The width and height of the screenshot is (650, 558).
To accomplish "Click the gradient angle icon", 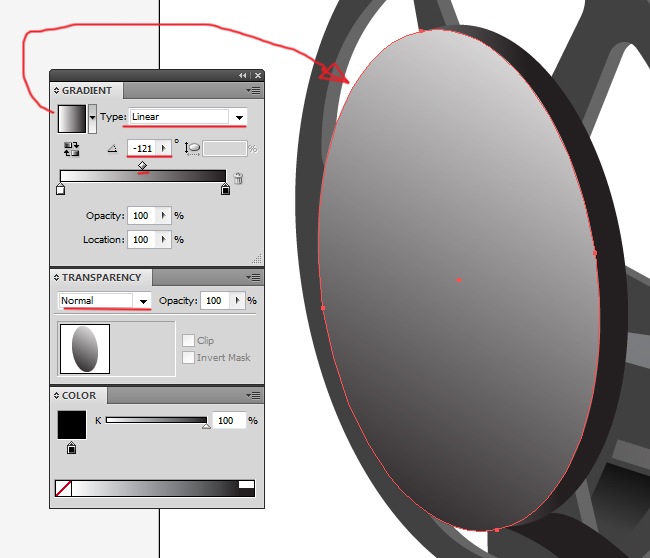I will [x=112, y=148].
